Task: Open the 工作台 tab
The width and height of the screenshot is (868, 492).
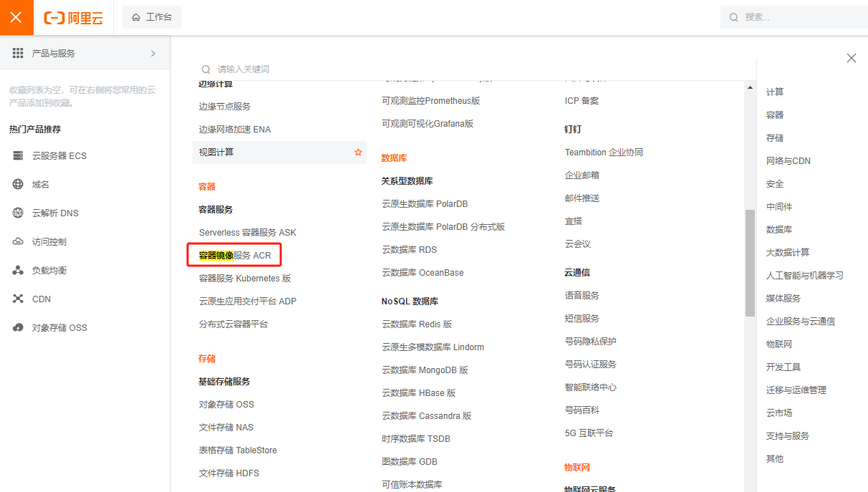Action: point(152,17)
